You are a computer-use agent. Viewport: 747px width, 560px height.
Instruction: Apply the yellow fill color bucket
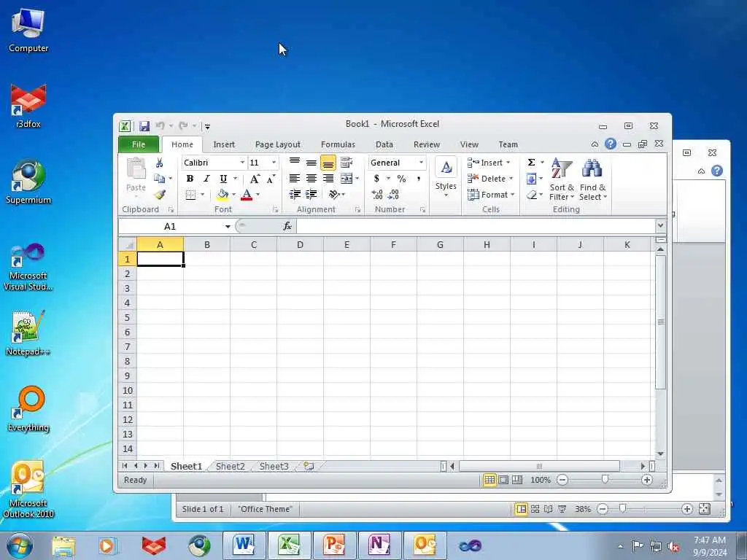point(222,194)
